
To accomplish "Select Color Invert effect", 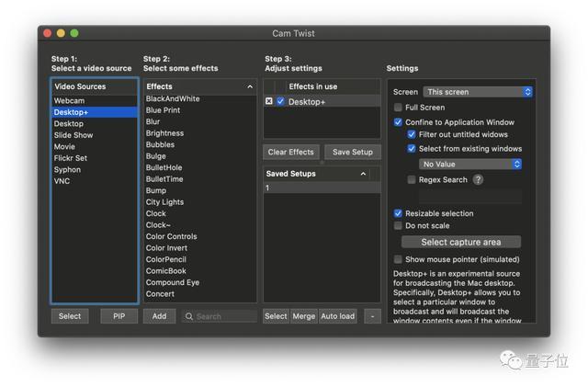I will pyautogui.click(x=200, y=248).
